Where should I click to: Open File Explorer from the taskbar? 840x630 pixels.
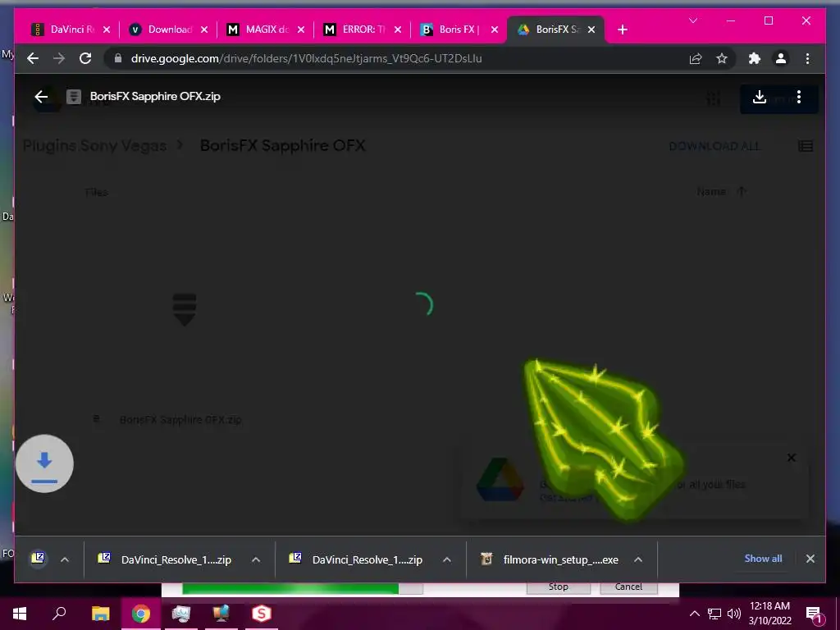click(100, 614)
